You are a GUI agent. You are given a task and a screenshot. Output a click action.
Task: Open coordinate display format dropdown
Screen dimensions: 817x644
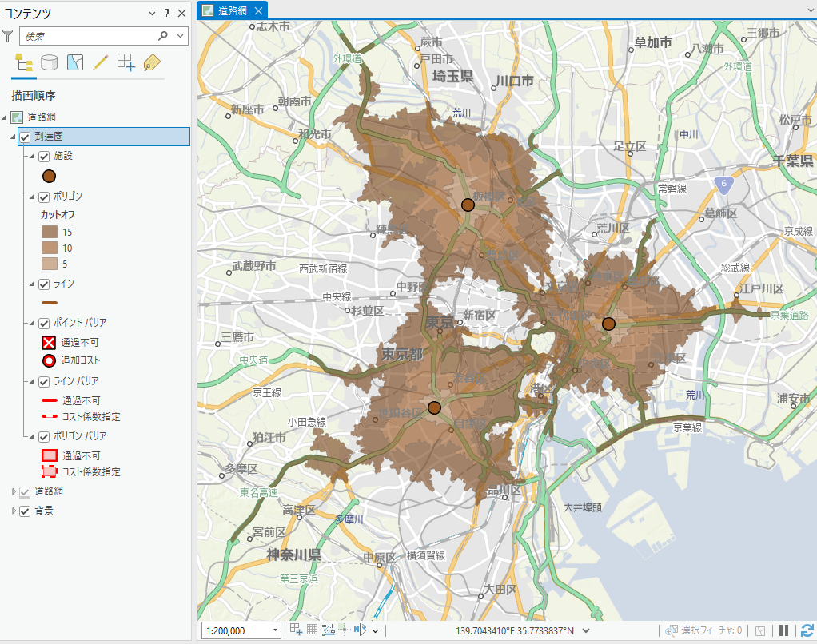586,631
